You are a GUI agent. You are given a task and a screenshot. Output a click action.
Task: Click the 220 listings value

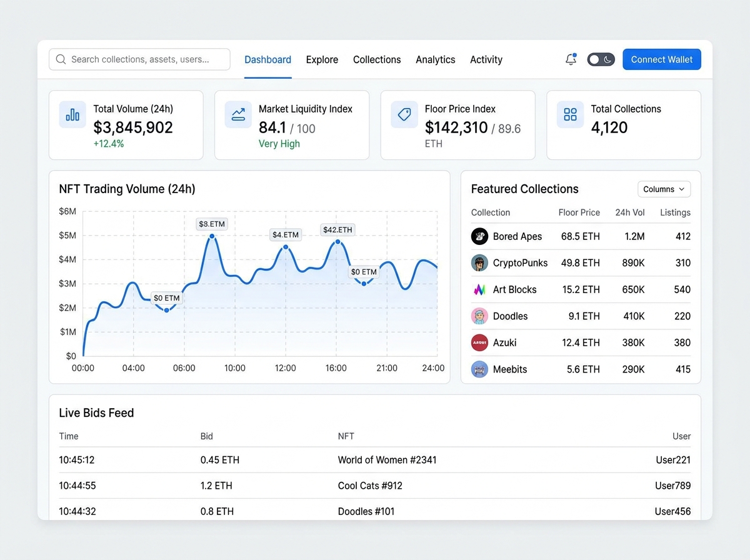click(x=682, y=316)
